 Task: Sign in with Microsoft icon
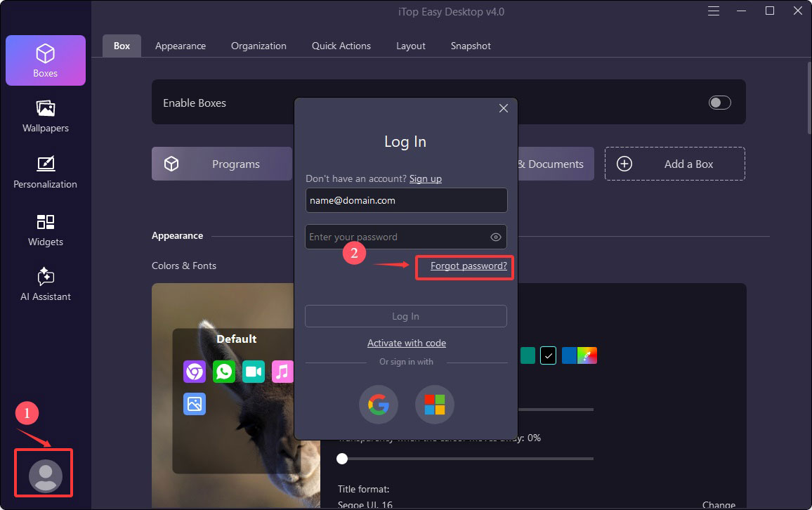coord(435,405)
